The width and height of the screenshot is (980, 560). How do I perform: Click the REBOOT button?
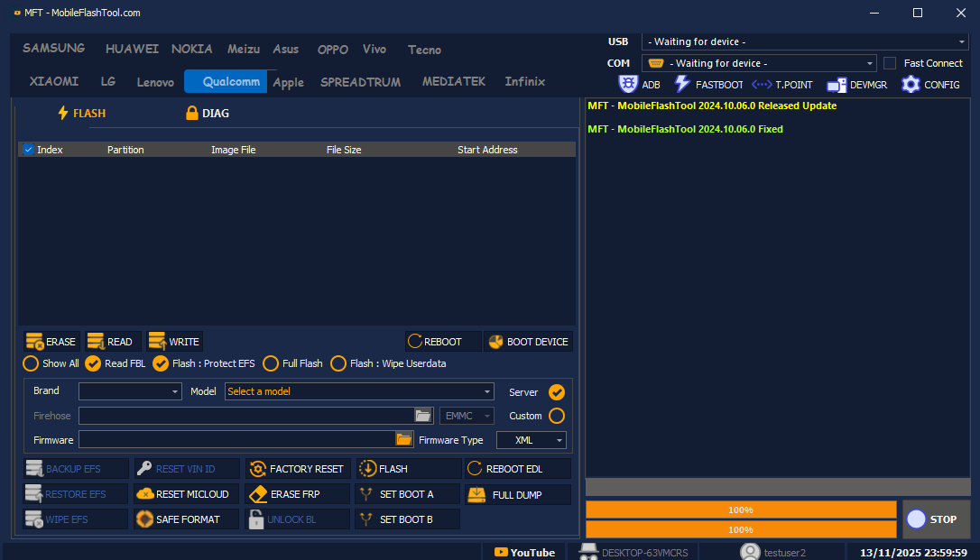point(443,342)
